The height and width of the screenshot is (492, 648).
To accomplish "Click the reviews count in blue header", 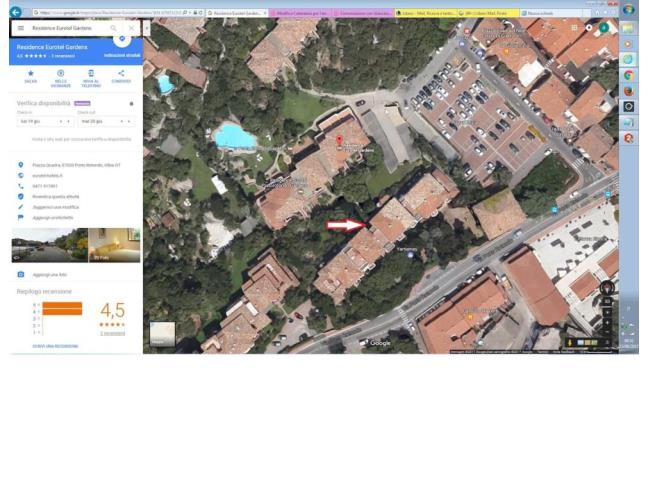I will pyautogui.click(x=63, y=56).
